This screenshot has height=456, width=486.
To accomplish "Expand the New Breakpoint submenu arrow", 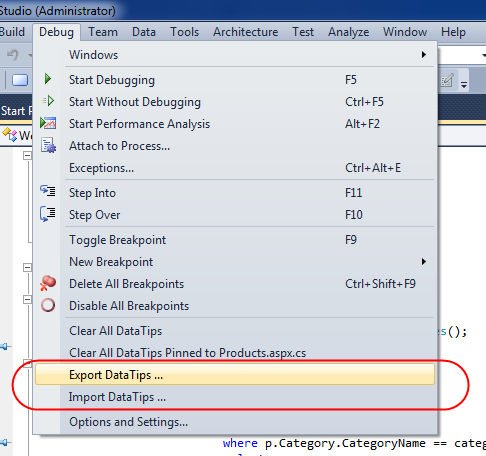I will pos(424,262).
